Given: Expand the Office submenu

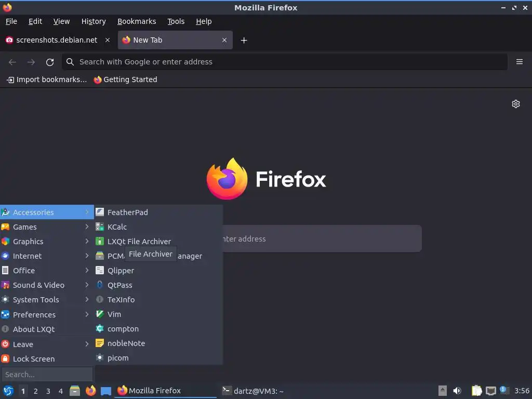Looking at the screenshot, I should tap(47, 270).
